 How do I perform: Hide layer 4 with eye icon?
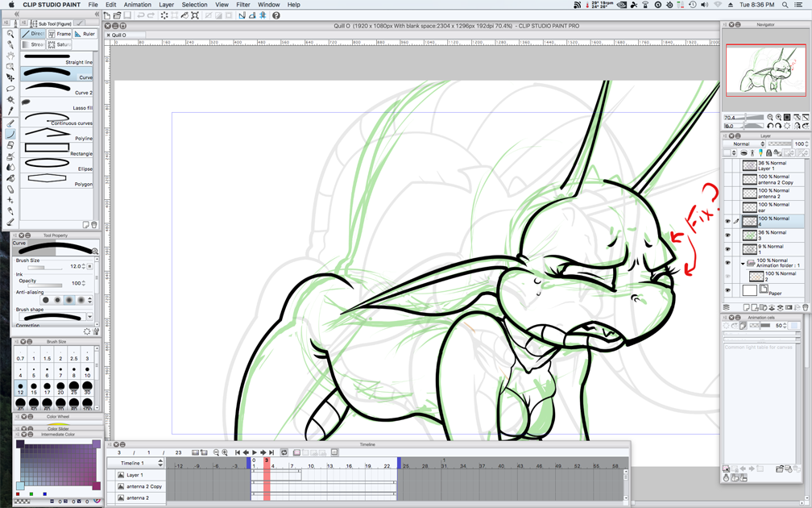point(727,221)
